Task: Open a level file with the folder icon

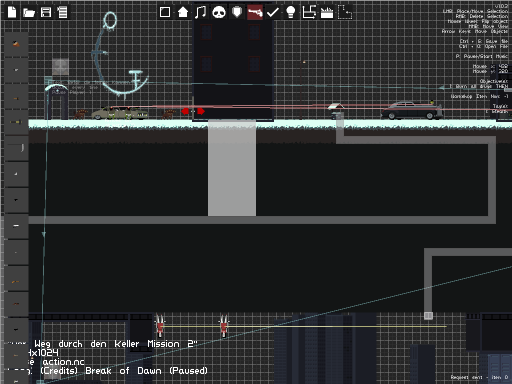Action: click(x=29, y=13)
